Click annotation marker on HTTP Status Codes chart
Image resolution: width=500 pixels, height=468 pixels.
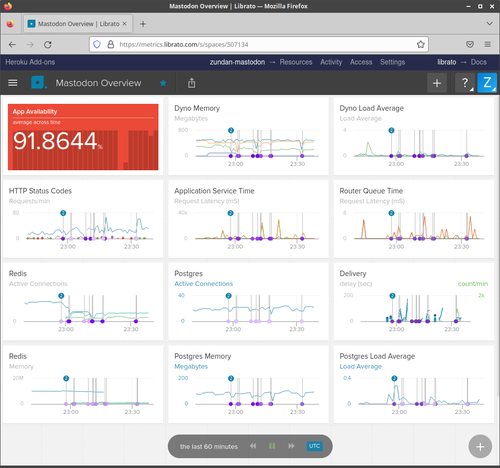(63, 213)
